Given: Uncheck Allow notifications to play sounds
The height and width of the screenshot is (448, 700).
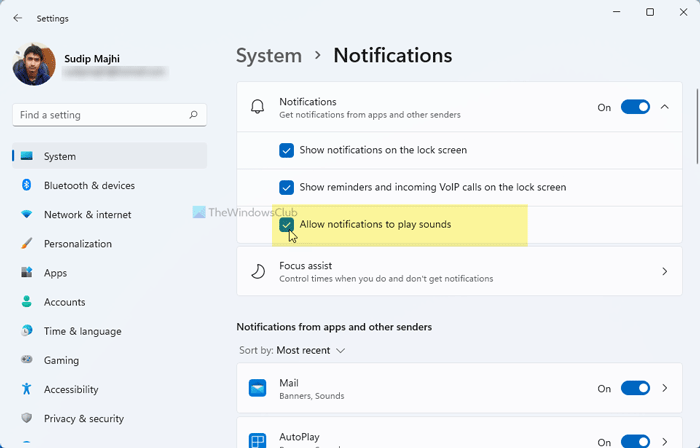Looking at the screenshot, I should (x=287, y=225).
